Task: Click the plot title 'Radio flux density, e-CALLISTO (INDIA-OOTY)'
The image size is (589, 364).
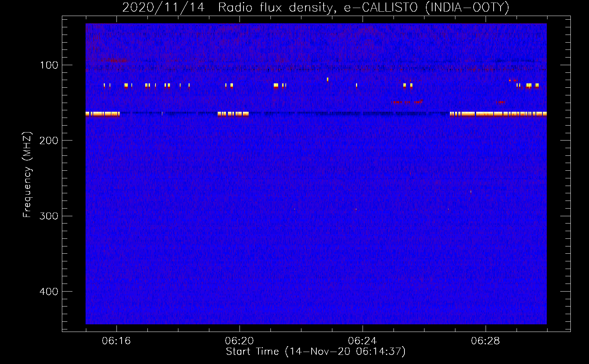Action: click(x=363, y=7)
